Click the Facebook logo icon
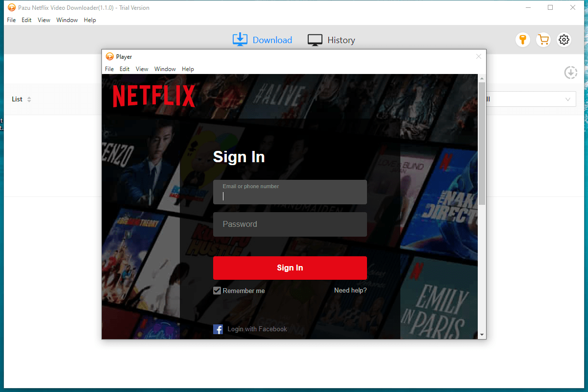Image resolution: width=588 pixels, height=392 pixels. point(218,329)
